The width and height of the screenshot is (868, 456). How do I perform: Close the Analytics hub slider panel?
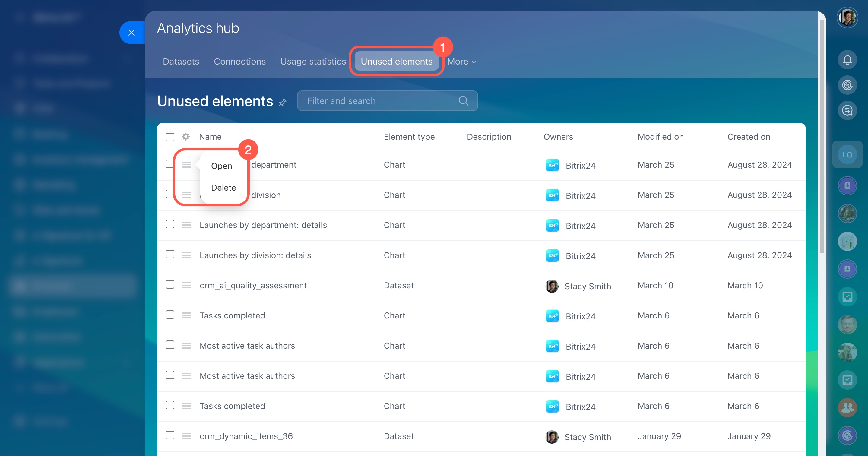tap(131, 33)
